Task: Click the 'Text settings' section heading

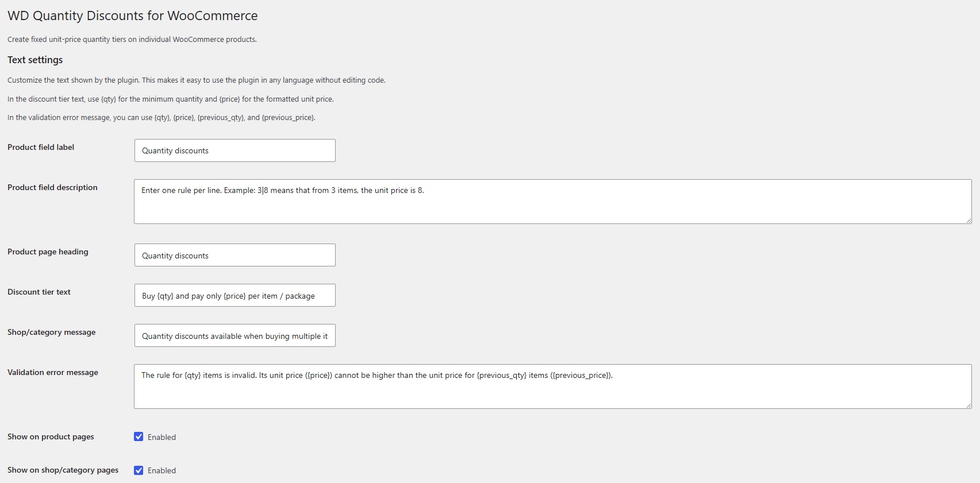Action: (x=35, y=60)
